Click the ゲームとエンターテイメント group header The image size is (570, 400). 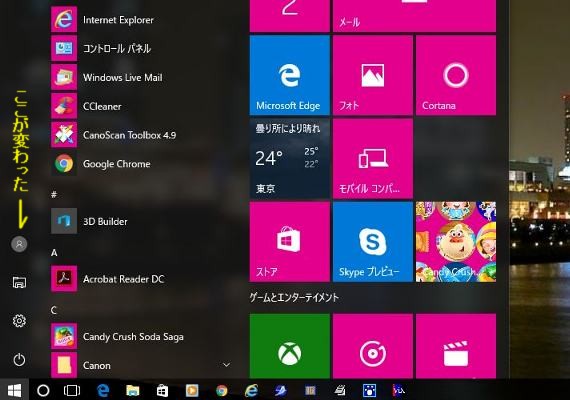pyautogui.click(x=294, y=298)
